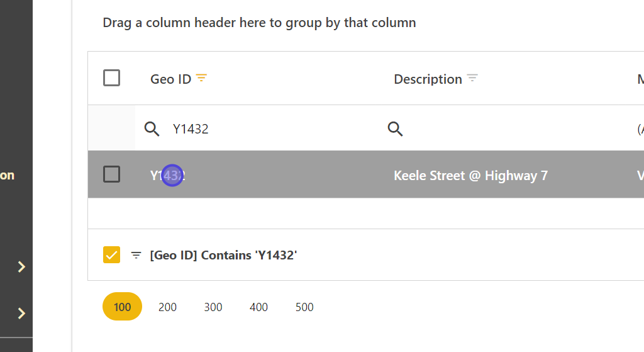Open filter builder icon beside filter expression
The height and width of the screenshot is (352, 644).
click(x=136, y=255)
